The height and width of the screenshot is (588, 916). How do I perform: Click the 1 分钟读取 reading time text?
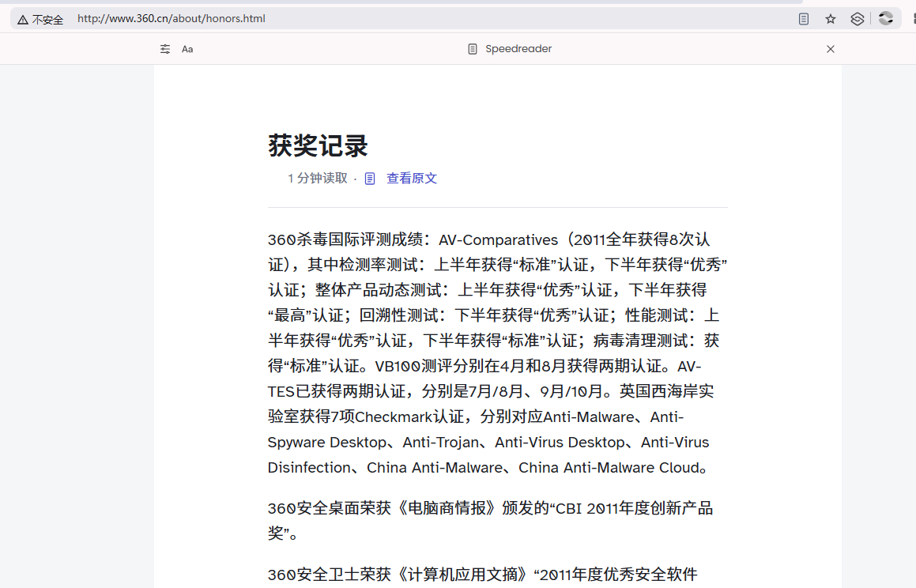point(317,178)
